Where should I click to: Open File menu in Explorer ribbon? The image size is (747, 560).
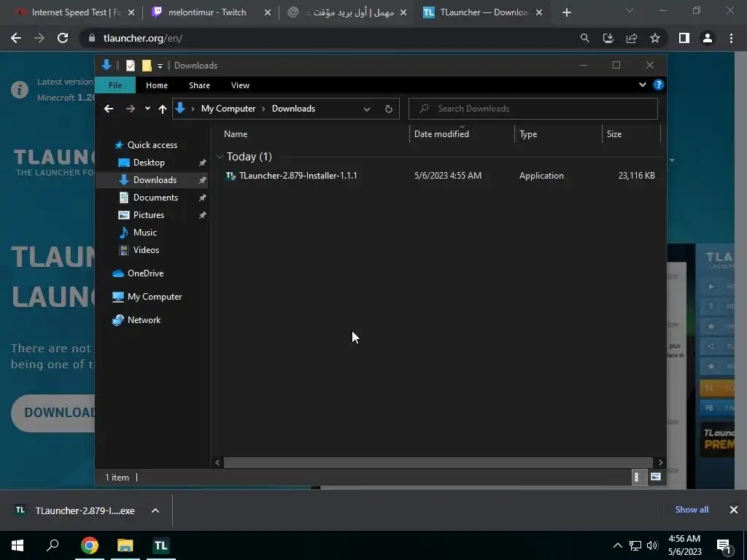click(115, 85)
